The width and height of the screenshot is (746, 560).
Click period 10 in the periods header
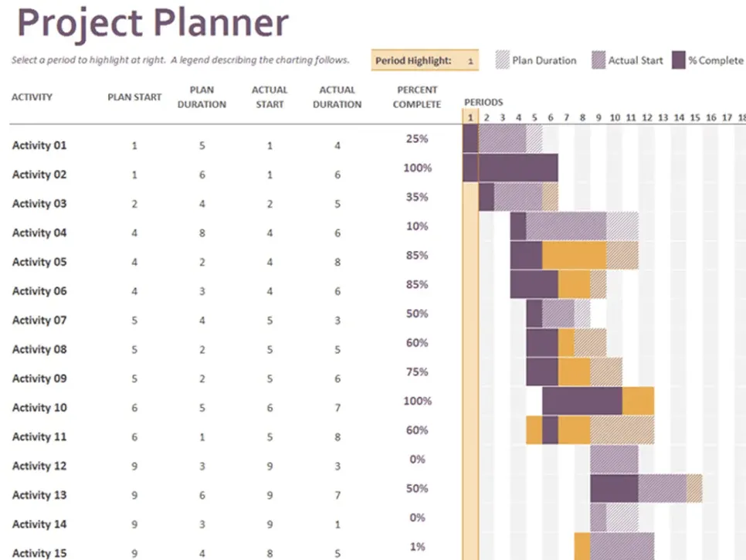[x=615, y=117]
